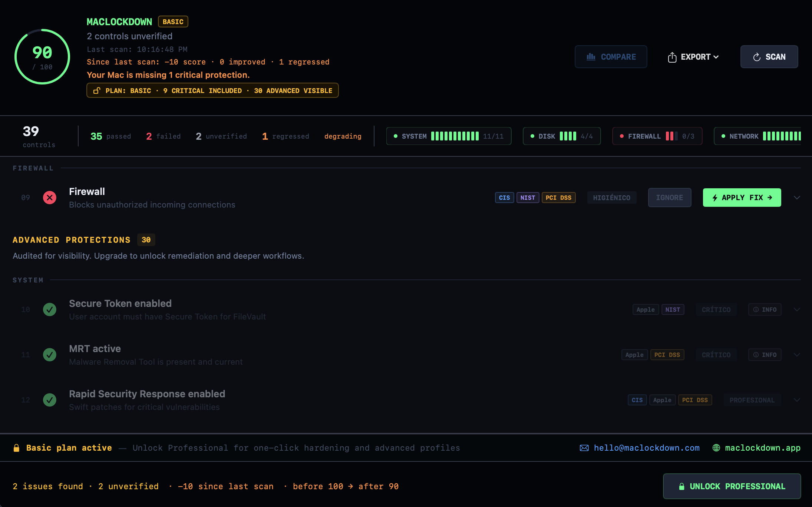Expand the Rapid Security Response row
This screenshot has width=812, height=507.
pos(797,400)
